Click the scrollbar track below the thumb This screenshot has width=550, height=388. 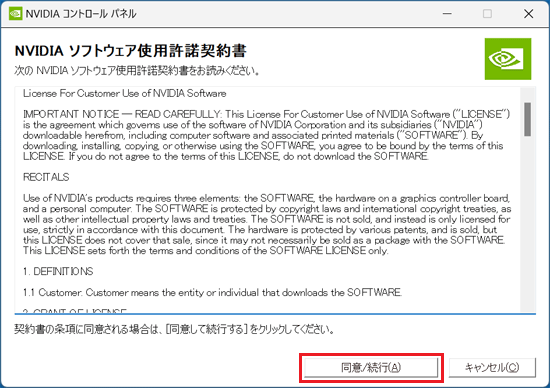click(527, 225)
